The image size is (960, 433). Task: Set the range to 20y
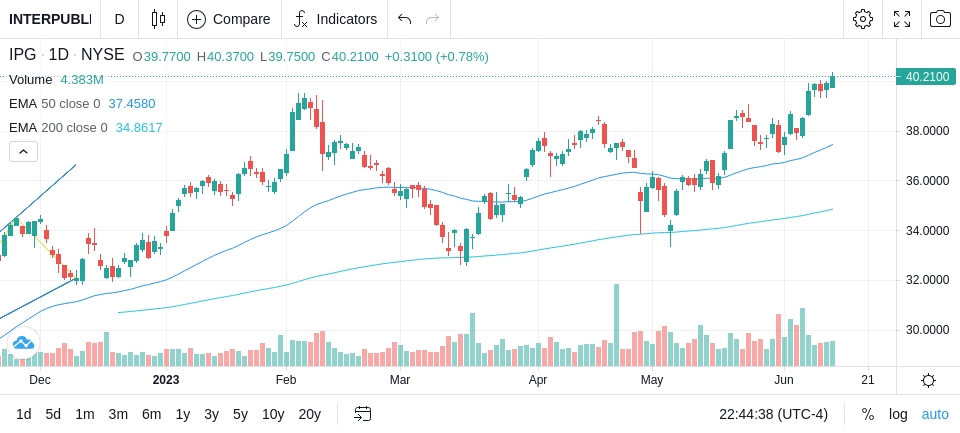310,415
